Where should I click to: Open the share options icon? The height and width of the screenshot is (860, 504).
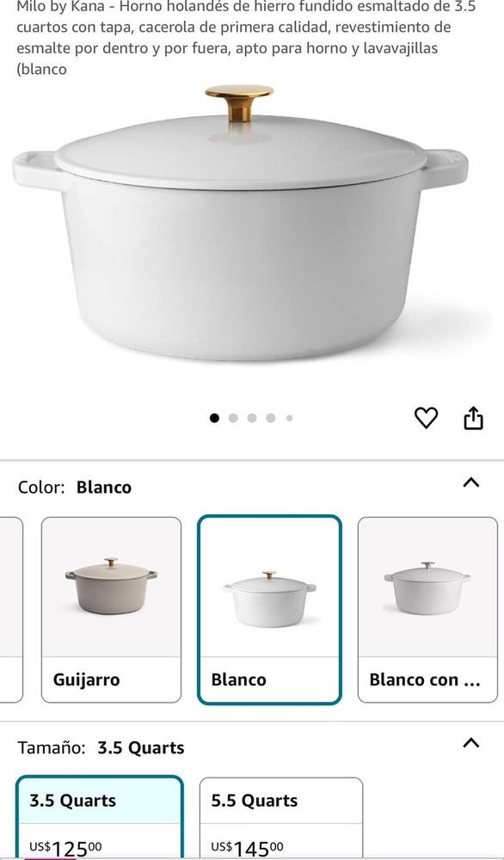(x=473, y=418)
